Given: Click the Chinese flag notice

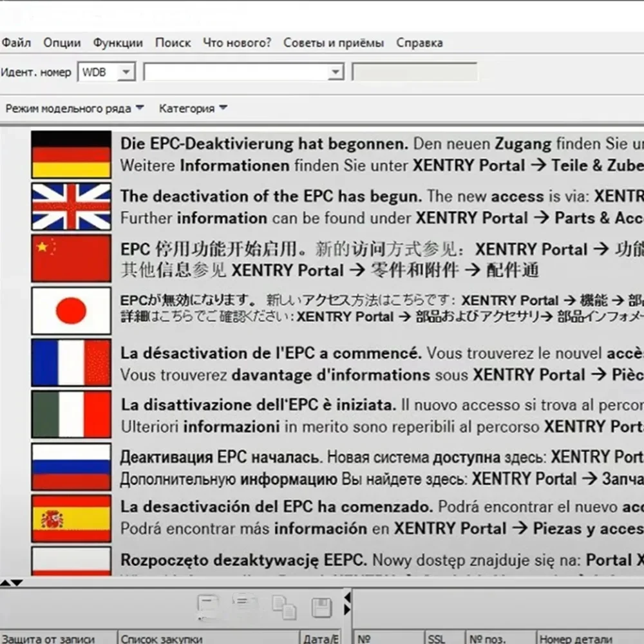Looking at the screenshot, I should click(x=71, y=258).
